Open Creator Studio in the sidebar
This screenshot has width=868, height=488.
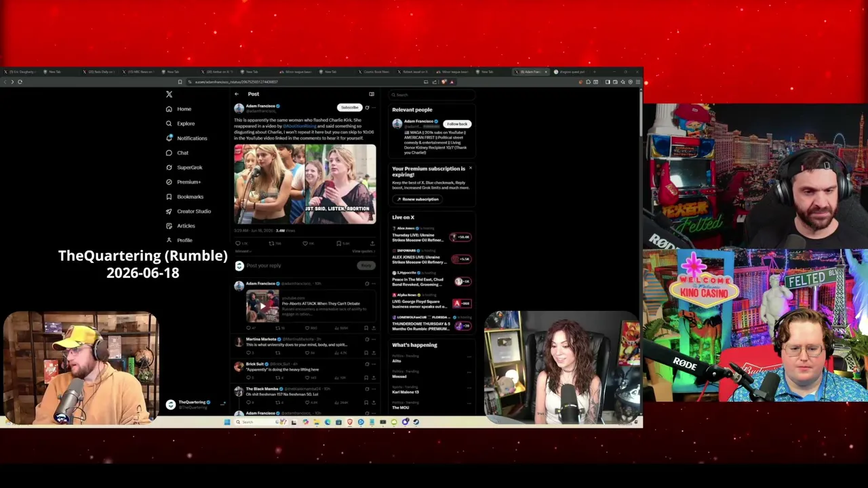point(189,211)
